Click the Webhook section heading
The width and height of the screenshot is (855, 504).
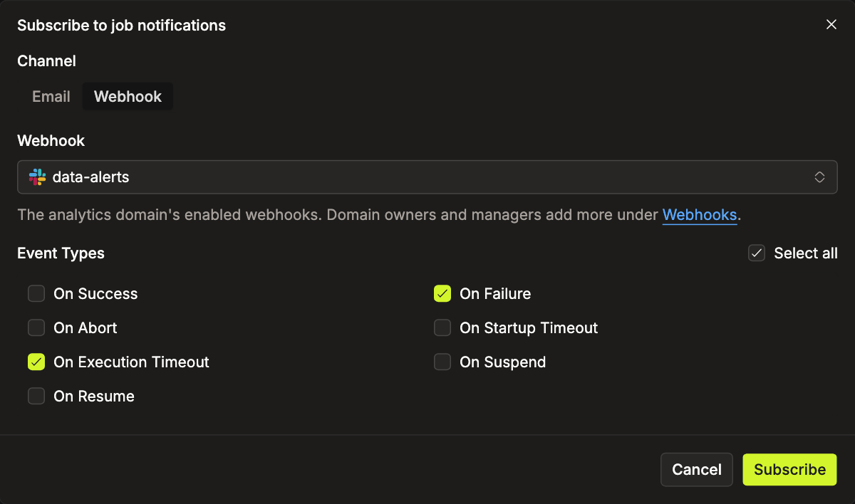[x=51, y=141]
